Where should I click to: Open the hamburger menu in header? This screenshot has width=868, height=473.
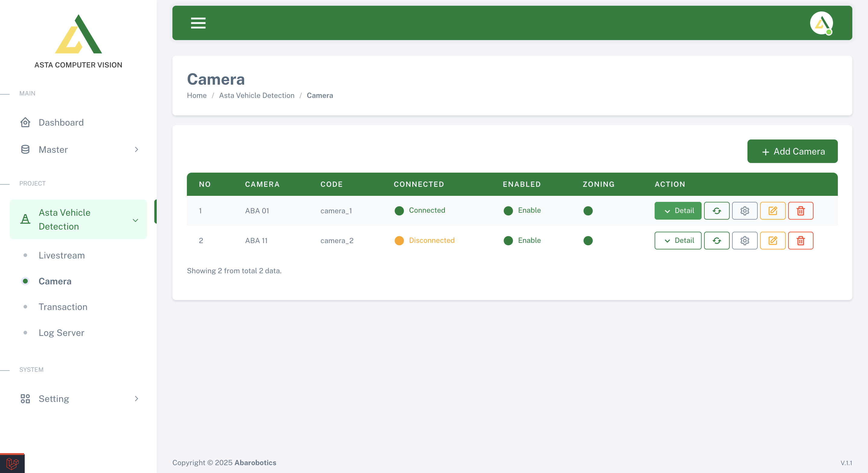(198, 23)
